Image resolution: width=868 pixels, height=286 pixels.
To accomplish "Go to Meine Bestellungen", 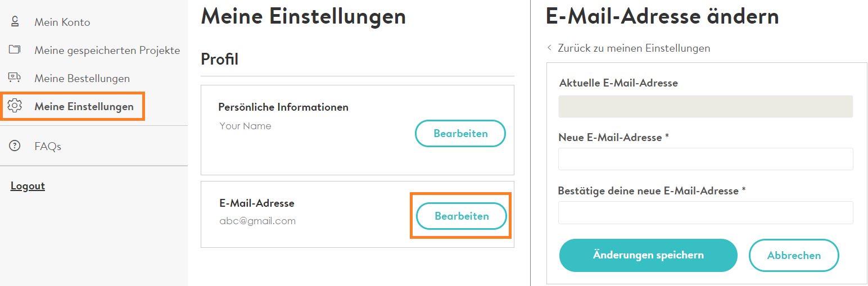I will (82, 79).
